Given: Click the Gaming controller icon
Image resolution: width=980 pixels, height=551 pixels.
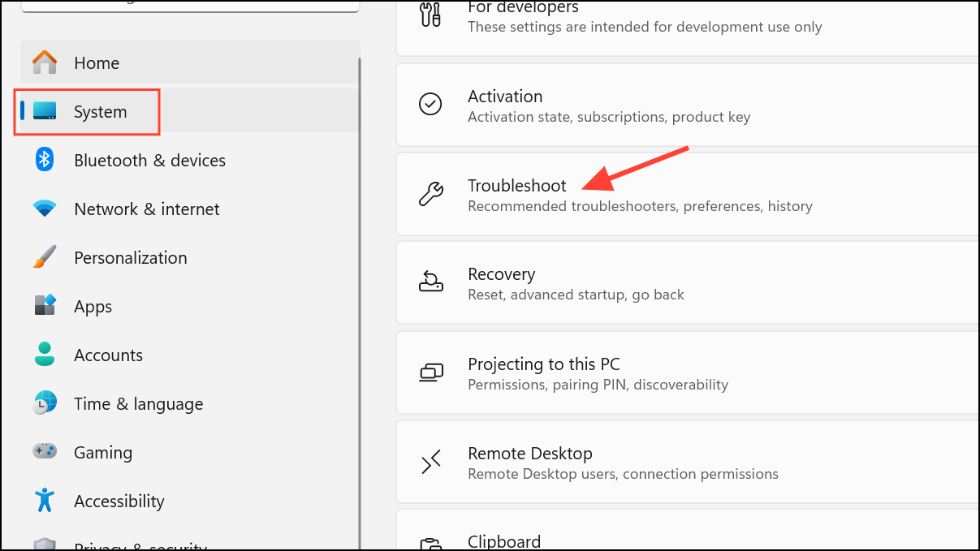Looking at the screenshot, I should tap(44, 452).
